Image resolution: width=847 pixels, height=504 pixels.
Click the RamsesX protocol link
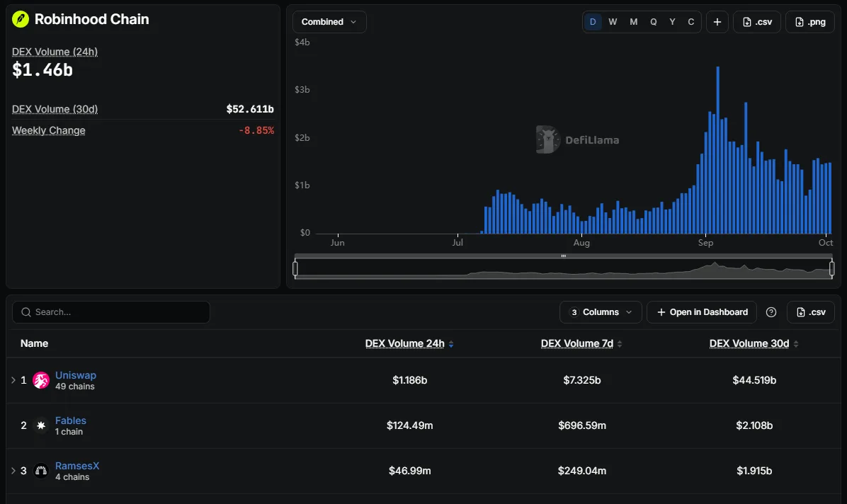(77, 466)
